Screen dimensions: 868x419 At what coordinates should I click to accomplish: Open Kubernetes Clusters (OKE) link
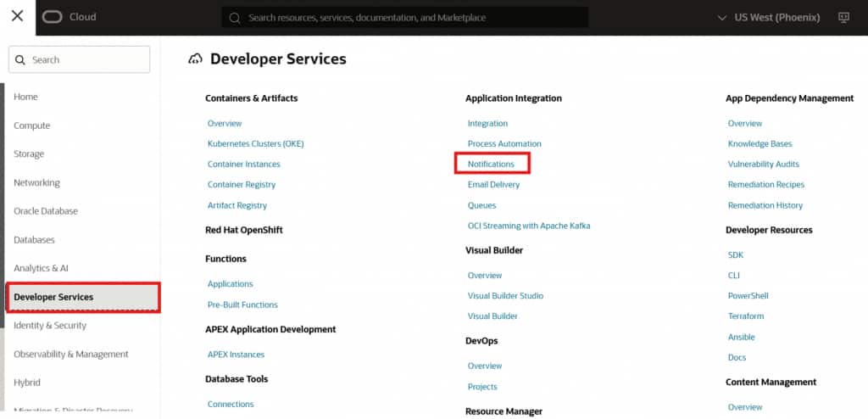pos(255,143)
